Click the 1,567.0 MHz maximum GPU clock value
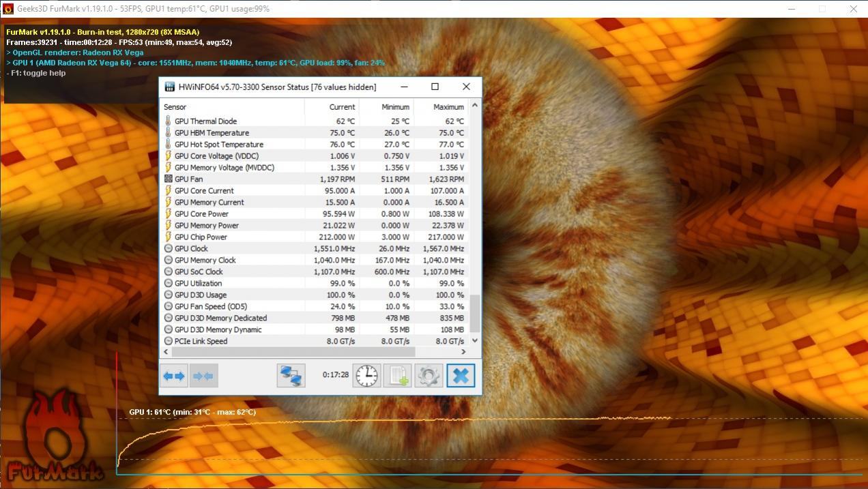The image size is (868, 489). tap(444, 248)
